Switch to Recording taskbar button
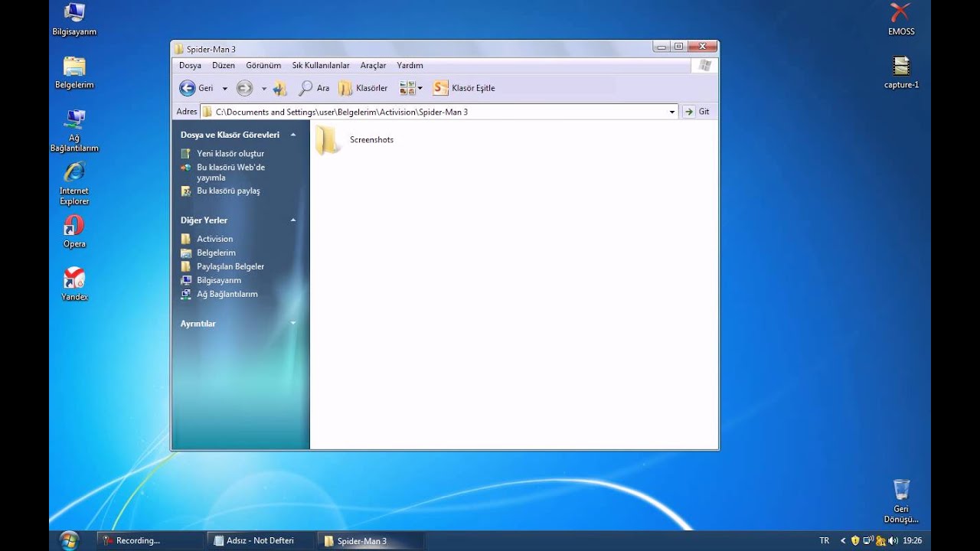 pos(151,540)
